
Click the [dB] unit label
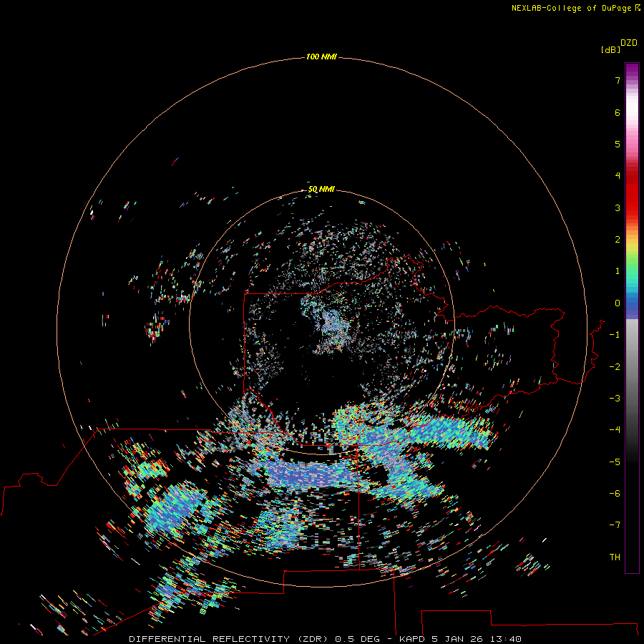(x=610, y=49)
